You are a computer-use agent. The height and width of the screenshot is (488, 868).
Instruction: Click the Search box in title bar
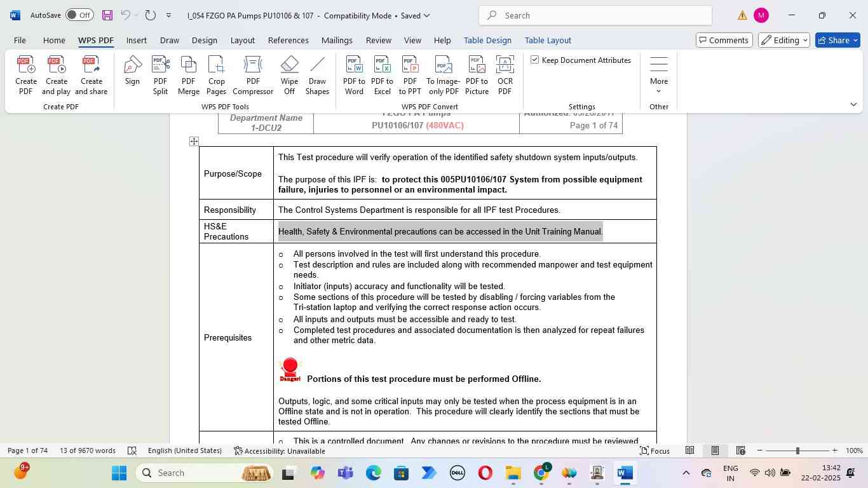click(595, 15)
